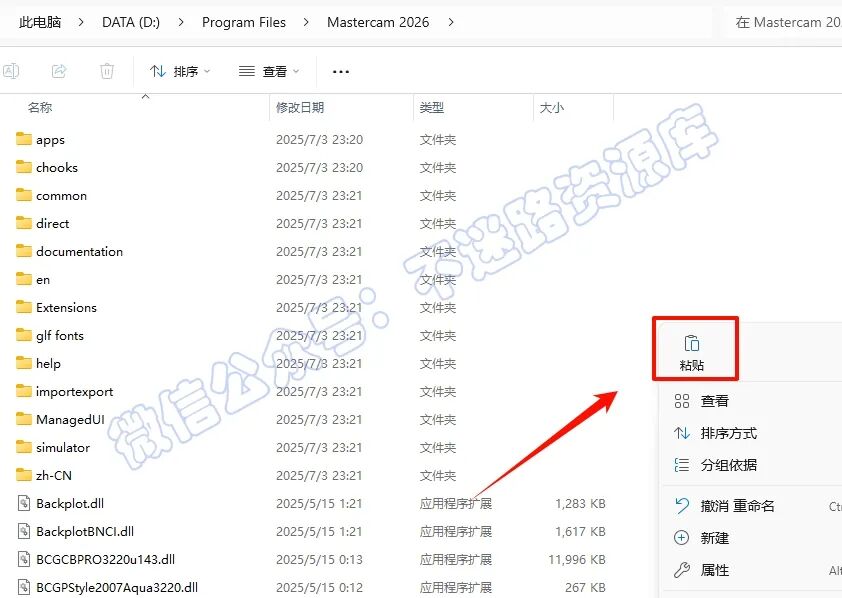
Task: Expand chevron after 此电脑 breadcrumb
Action: [x=81, y=22]
